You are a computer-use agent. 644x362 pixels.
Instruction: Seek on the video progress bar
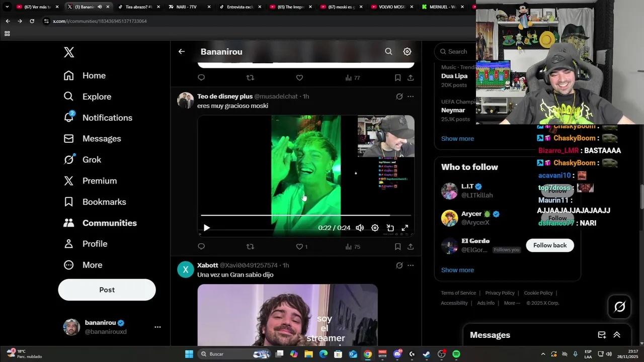[x=306, y=215]
